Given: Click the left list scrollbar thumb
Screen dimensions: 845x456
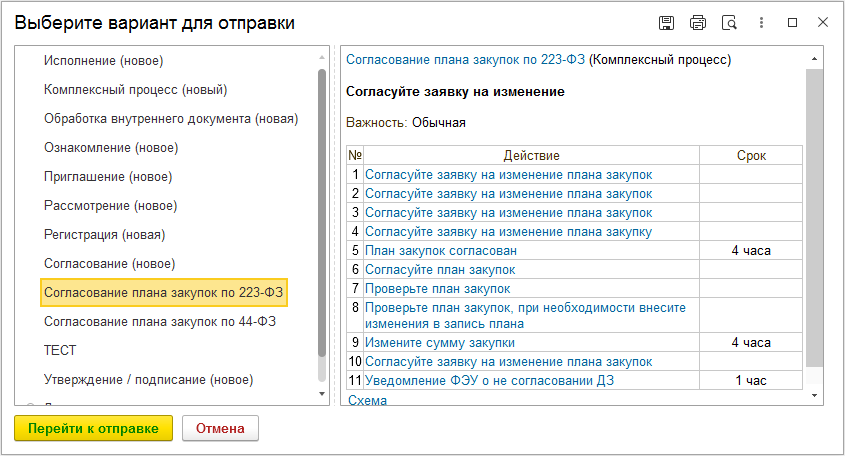Looking at the screenshot, I should [x=322, y=213].
